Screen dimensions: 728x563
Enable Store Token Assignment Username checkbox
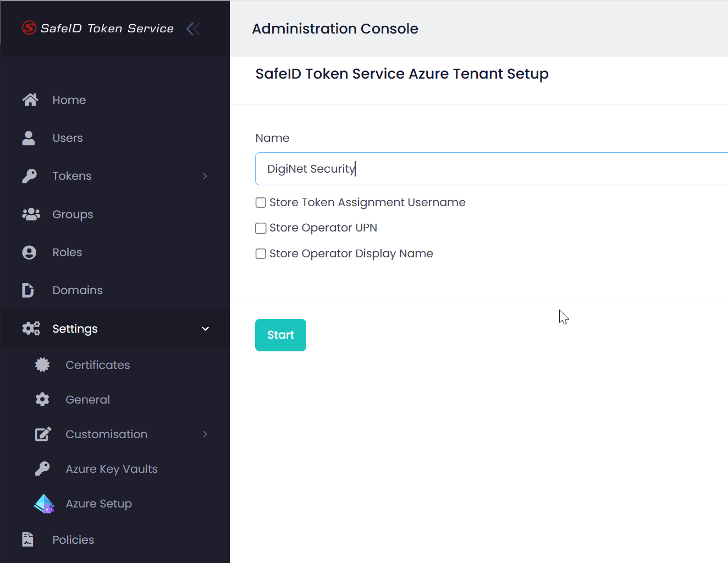(261, 203)
